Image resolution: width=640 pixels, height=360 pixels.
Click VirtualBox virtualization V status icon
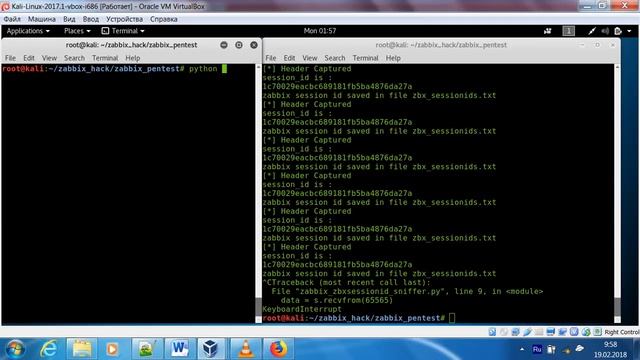574,332
